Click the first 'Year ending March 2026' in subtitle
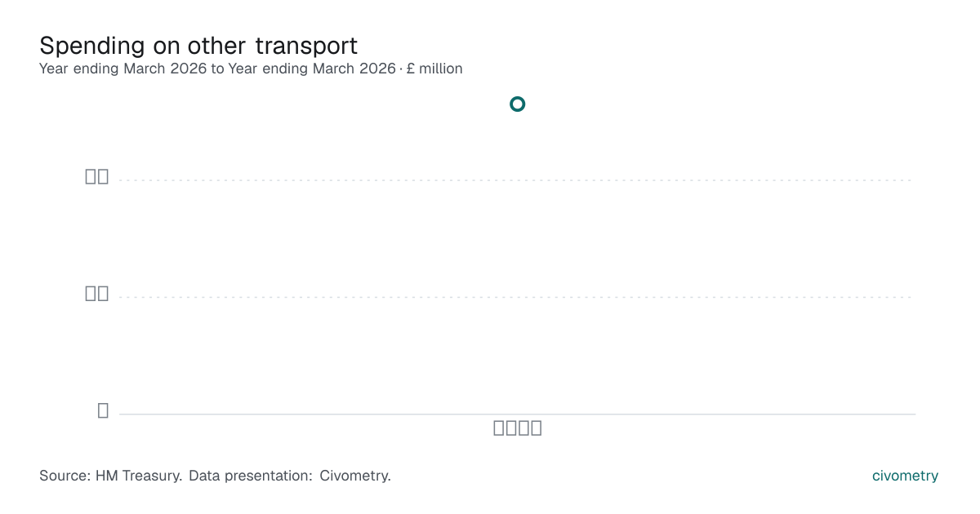This screenshot has height=514, width=980. pyautogui.click(x=123, y=69)
